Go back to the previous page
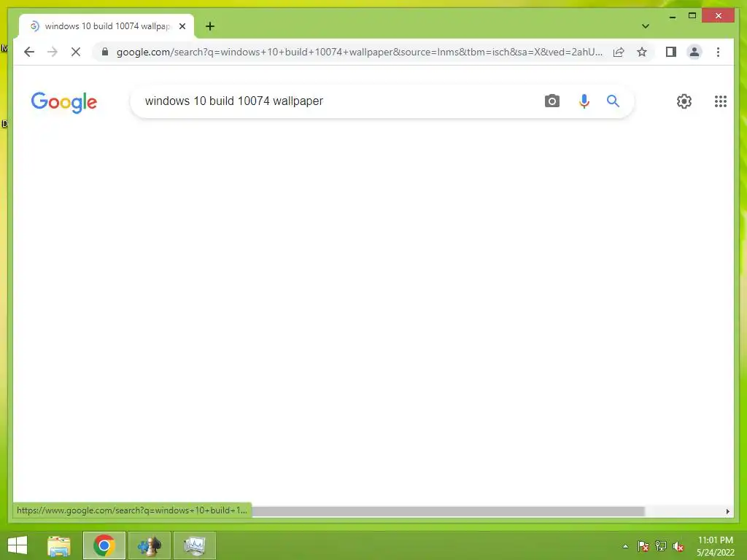 29,52
